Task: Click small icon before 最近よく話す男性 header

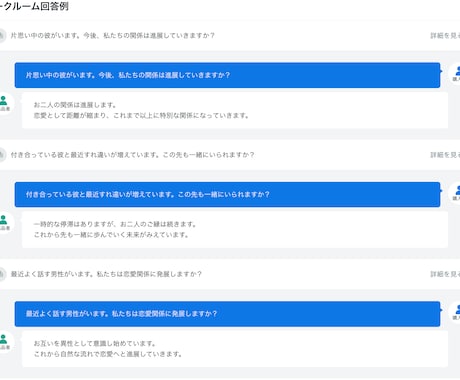Action: [x=2, y=274]
